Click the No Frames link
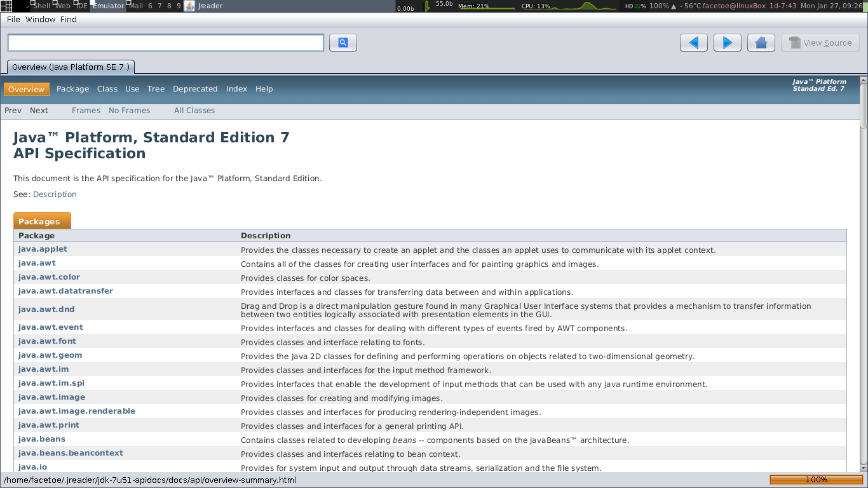 [130, 111]
